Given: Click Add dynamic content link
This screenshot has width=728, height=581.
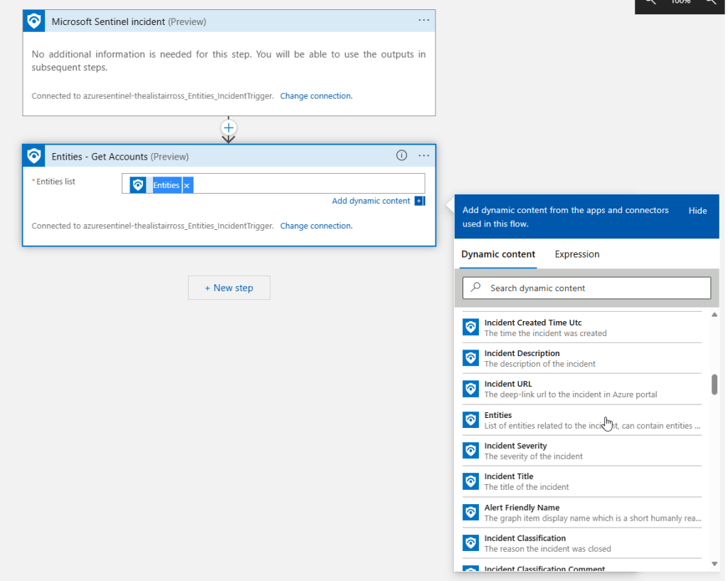Looking at the screenshot, I should (371, 201).
